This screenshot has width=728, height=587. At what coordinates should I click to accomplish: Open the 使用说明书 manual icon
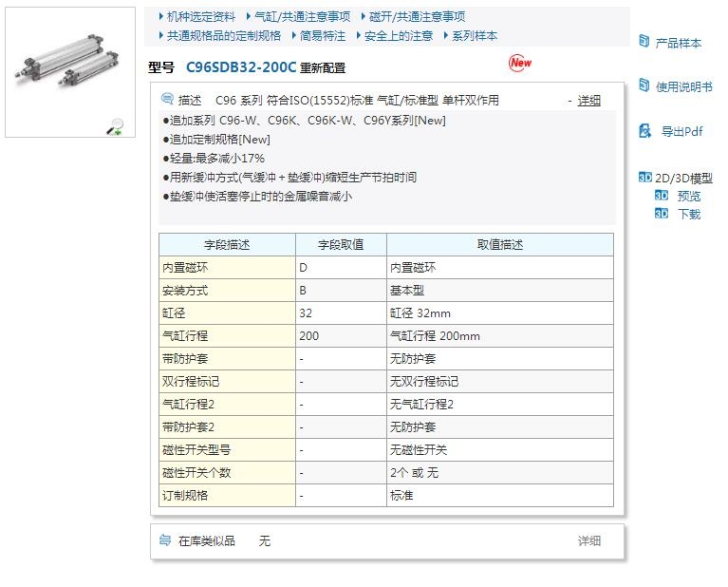[644, 86]
